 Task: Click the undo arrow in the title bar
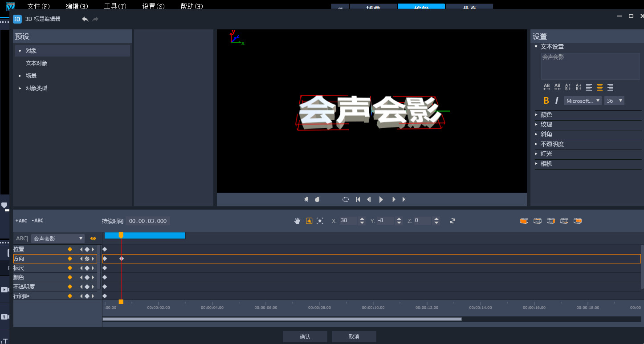tap(85, 19)
